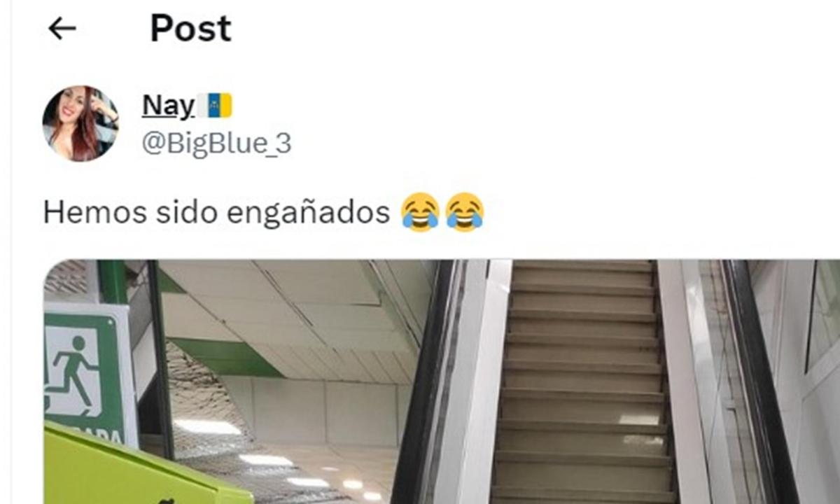840x504 pixels.
Task: Click the green emergency exit sign
Action: [x=89, y=377]
